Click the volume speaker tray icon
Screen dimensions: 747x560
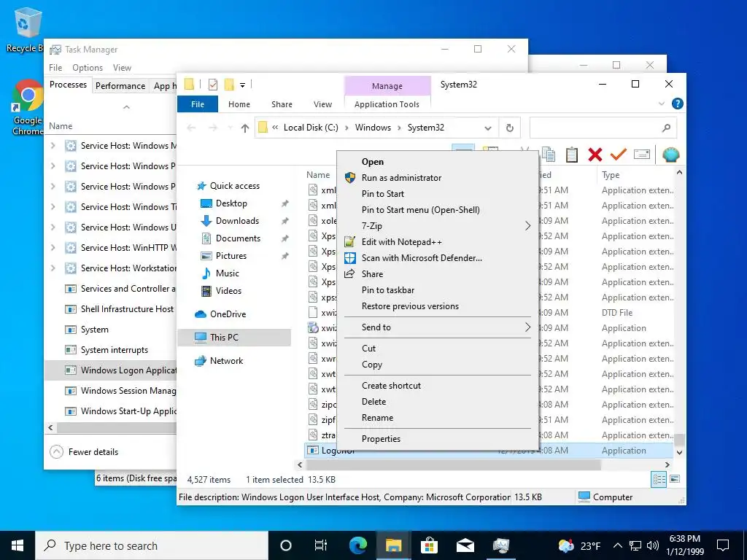pos(653,545)
